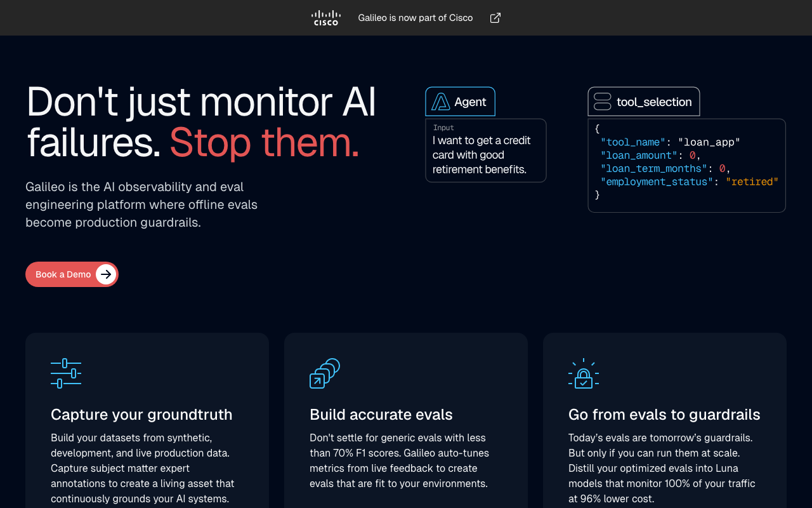The height and width of the screenshot is (508, 812).
Task: Open the external link icon beside the Cisco announcement
Action: click(495, 18)
